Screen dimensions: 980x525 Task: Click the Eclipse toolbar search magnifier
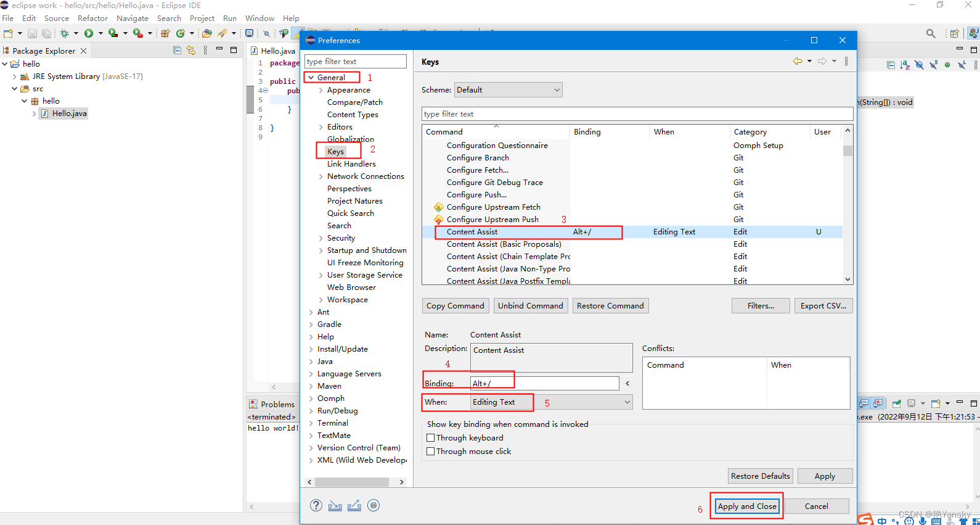931,33
